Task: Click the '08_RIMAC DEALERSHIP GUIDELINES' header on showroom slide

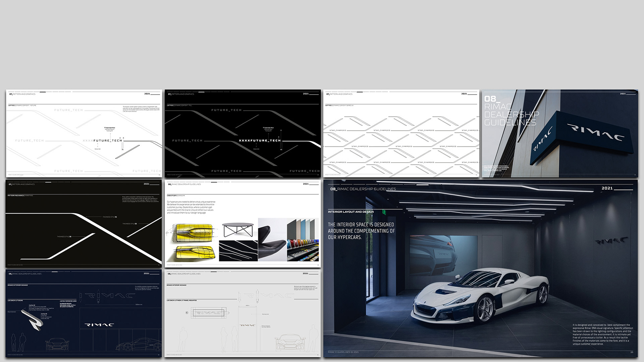Action: 363,189
